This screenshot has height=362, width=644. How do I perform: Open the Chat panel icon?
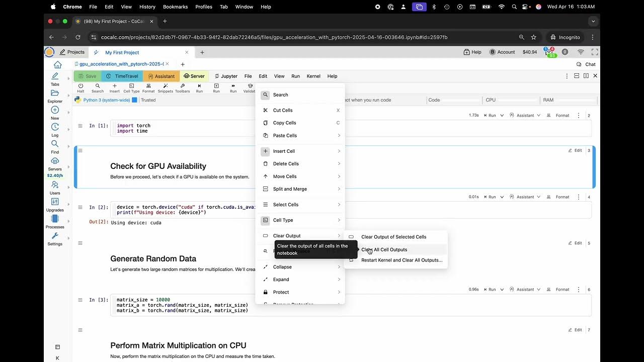coord(586,64)
